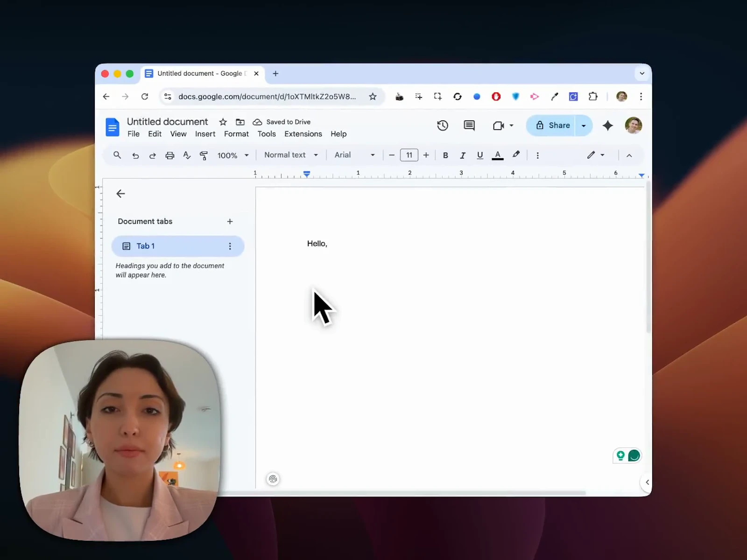Open the Help menu
The width and height of the screenshot is (747, 560).
tap(338, 134)
